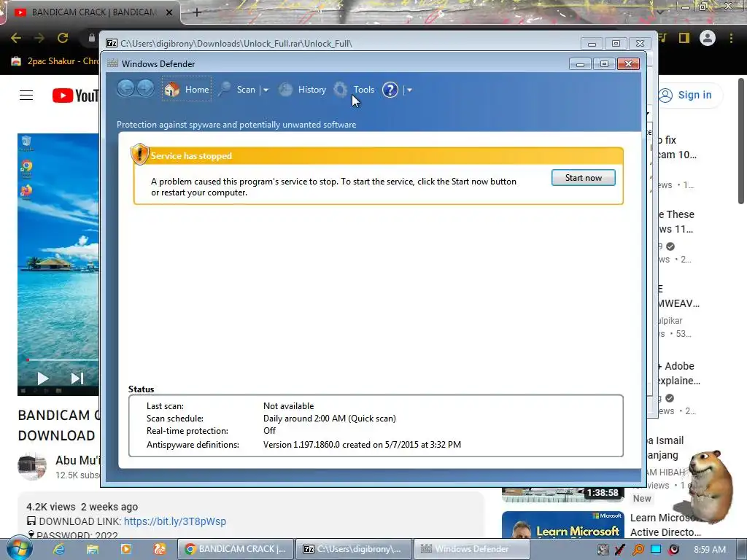Switch to 7-Zip taskbar button
The width and height of the screenshot is (747, 560).
[x=354, y=549]
